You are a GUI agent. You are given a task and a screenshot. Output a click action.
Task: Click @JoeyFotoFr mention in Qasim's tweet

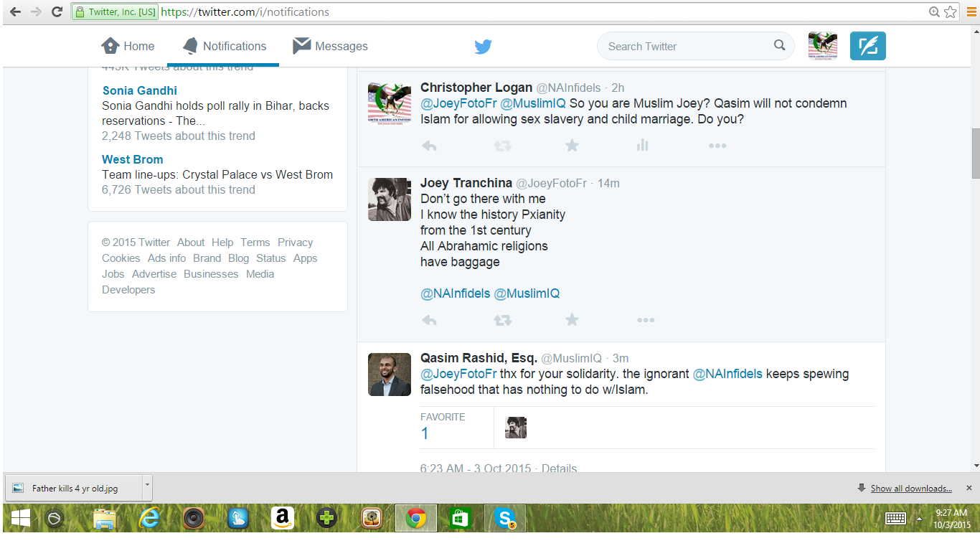[458, 374]
